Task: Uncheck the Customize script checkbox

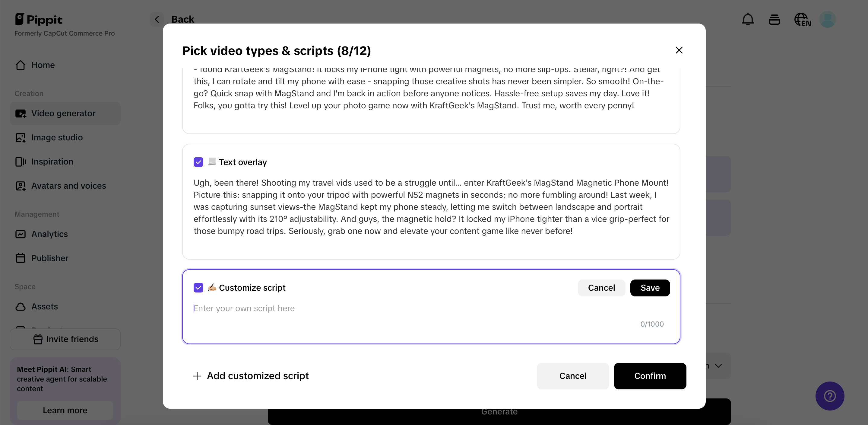Action: tap(198, 288)
